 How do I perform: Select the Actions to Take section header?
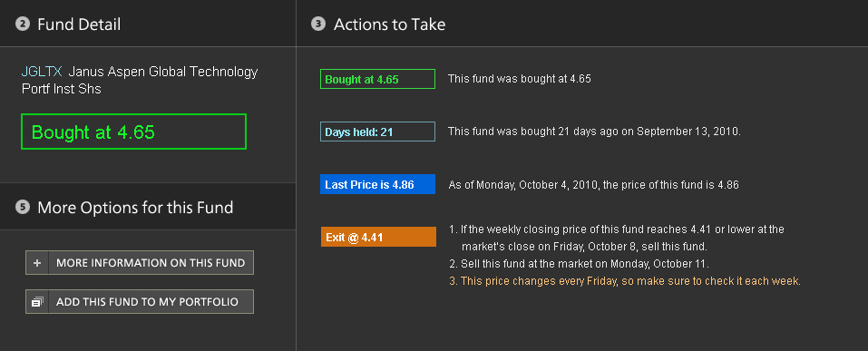click(389, 24)
